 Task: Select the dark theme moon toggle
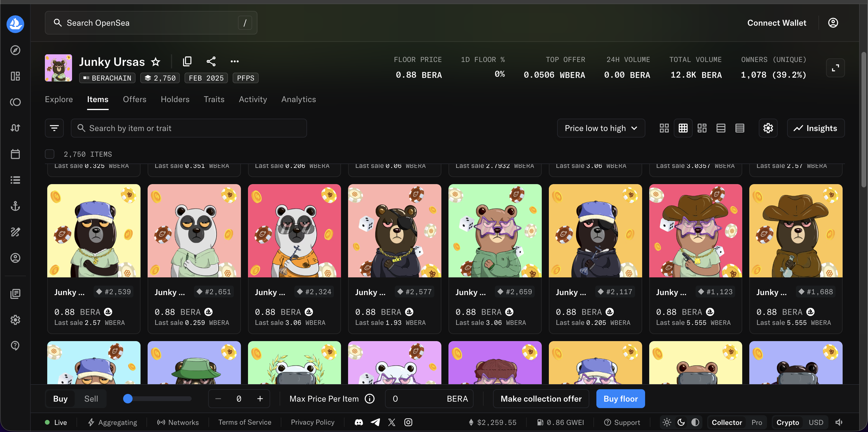[x=681, y=422]
